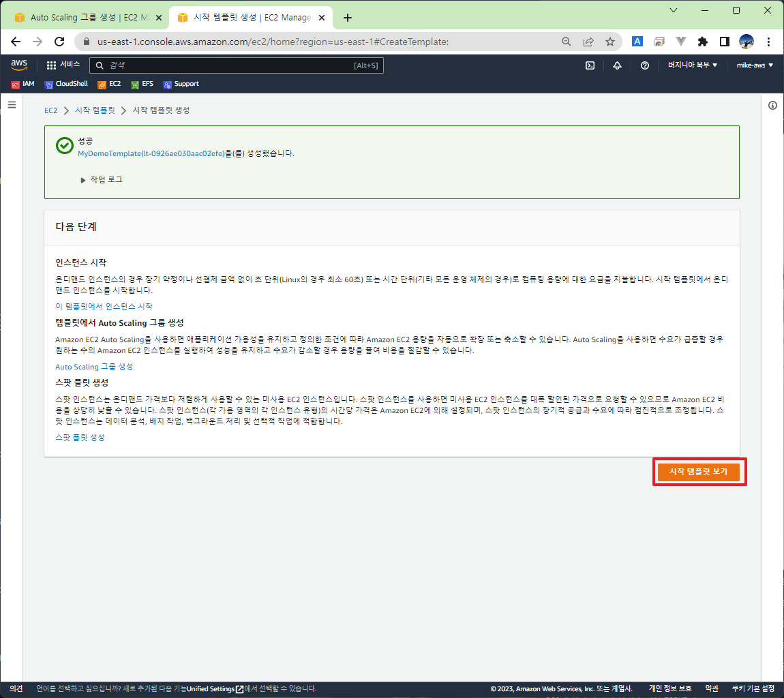784x698 pixels.
Task: Click 스팟 플릿 생성 link
Action: (80, 437)
